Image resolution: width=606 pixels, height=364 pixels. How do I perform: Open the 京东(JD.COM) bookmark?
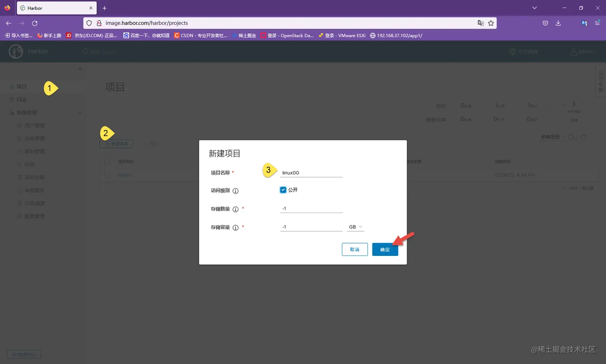coord(91,36)
